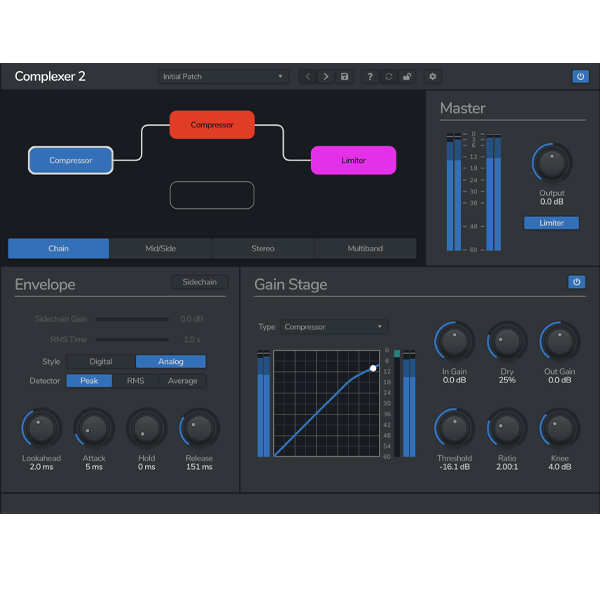
Task: Toggle the unlock padlock icon
Action: point(407,77)
